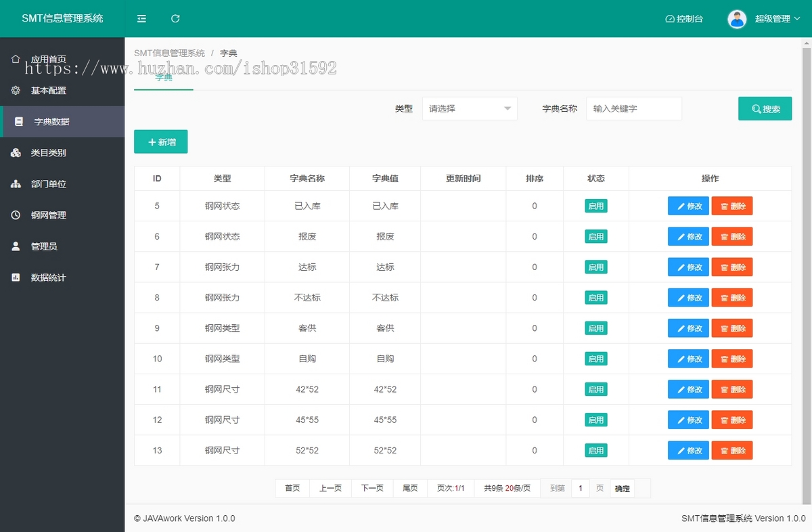Click the cubes icon beside 类目类别
This screenshot has height=532, width=812.
(16, 153)
